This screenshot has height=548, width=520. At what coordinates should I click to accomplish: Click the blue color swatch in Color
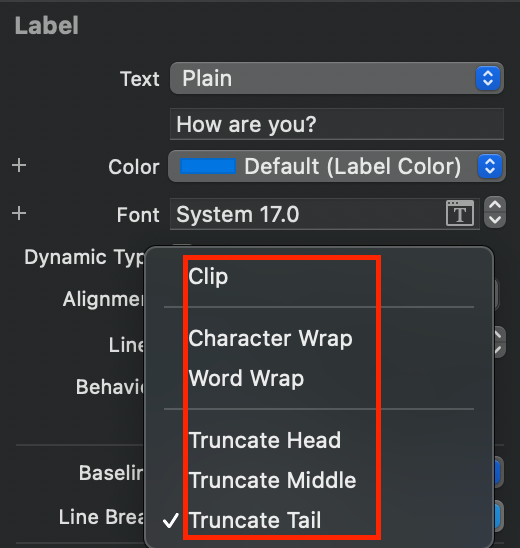pyautogui.click(x=208, y=166)
